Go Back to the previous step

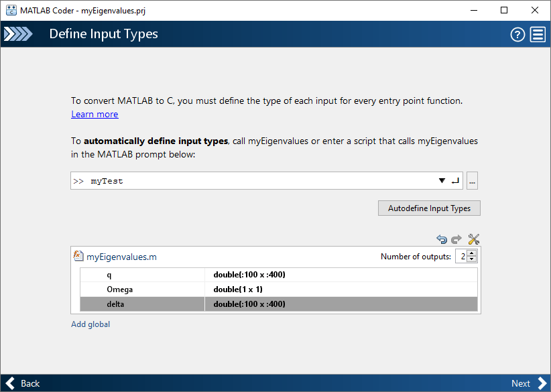click(x=23, y=383)
